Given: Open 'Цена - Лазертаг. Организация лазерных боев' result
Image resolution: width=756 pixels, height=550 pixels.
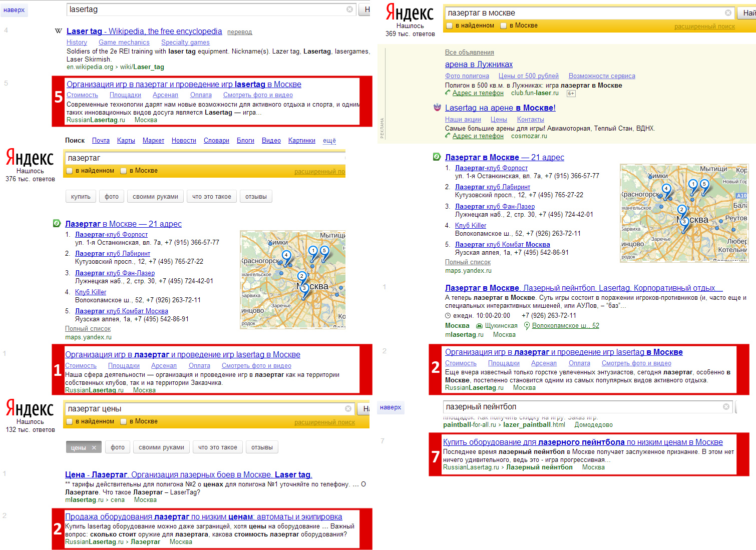Looking at the screenshot, I should [188, 474].
